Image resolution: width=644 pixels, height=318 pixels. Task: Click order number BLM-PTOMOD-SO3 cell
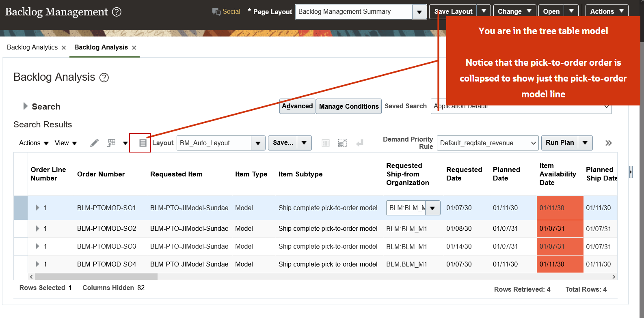[107, 246]
